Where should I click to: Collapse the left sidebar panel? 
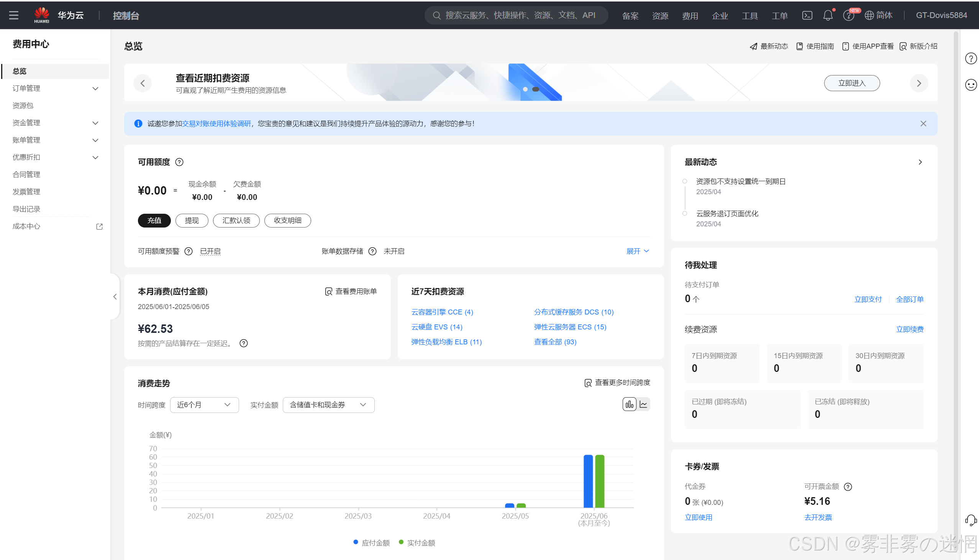pos(115,296)
